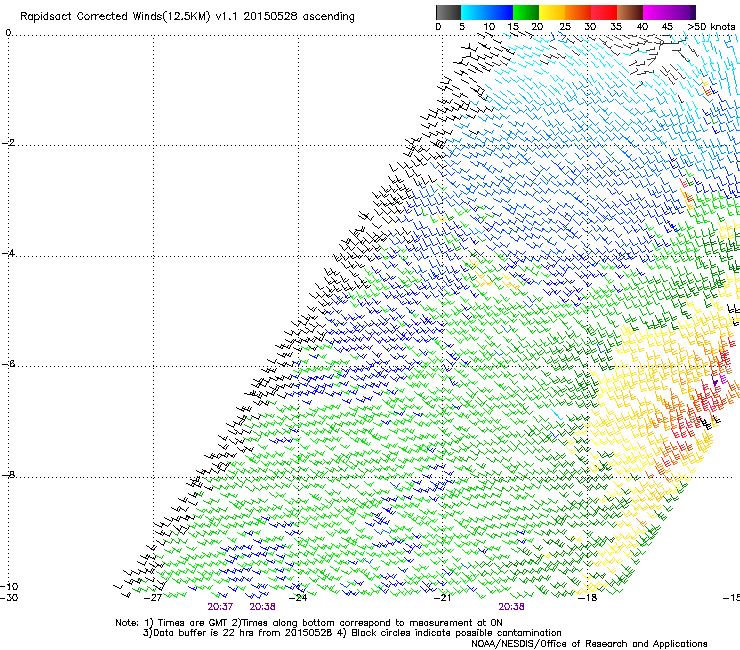Click the latitude axis label '-4'
The width and height of the screenshot is (740, 650).
pyautogui.click(x=8, y=253)
